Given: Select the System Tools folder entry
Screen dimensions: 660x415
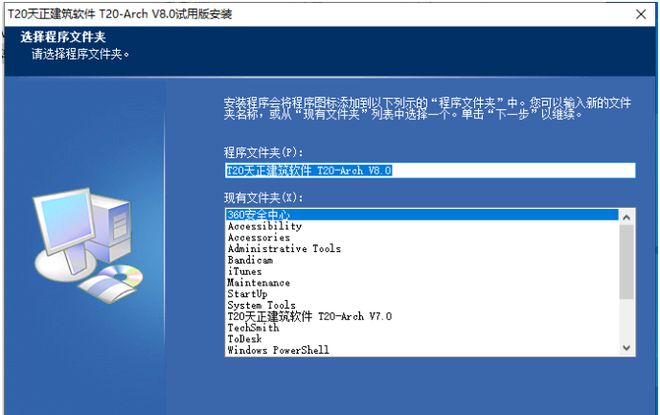Looking at the screenshot, I should pos(422,305).
